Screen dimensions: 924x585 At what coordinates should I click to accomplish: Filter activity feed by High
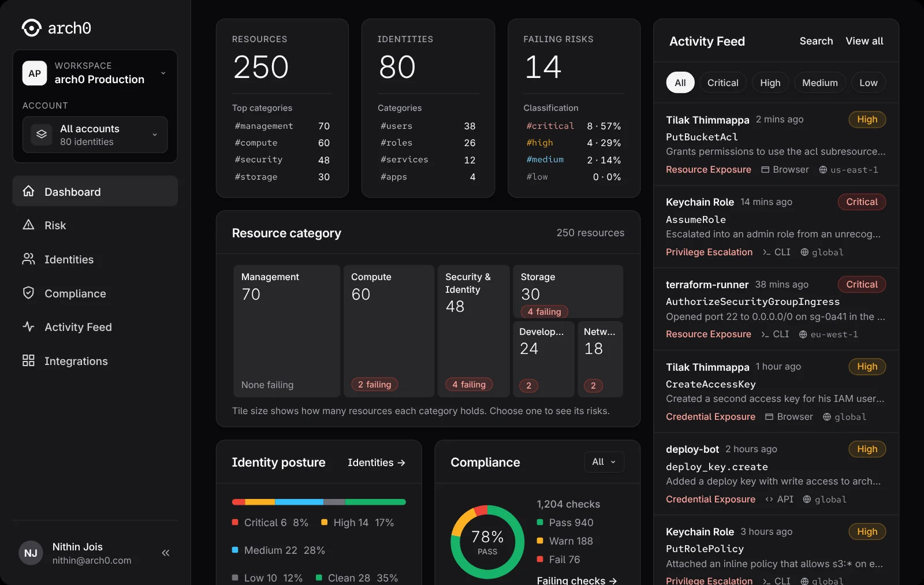tap(770, 83)
